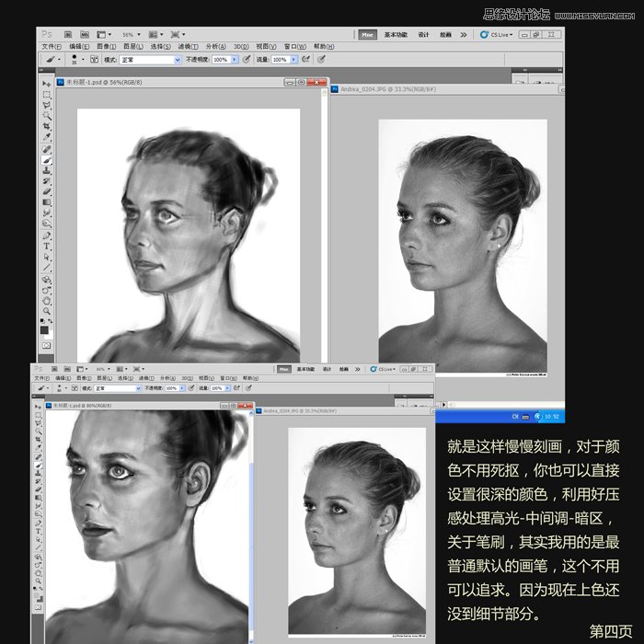Show more workspaces via >> in upper window

(x=464, y=35)
